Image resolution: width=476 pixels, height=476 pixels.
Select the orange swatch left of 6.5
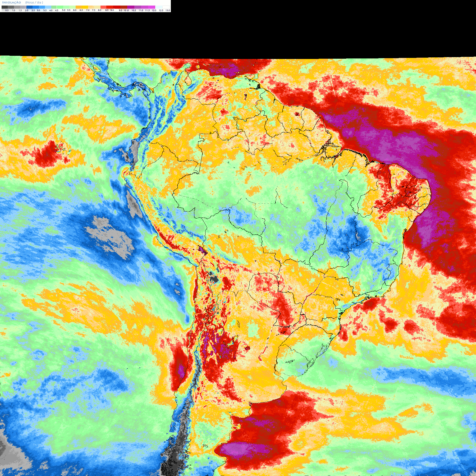point(79,7)
